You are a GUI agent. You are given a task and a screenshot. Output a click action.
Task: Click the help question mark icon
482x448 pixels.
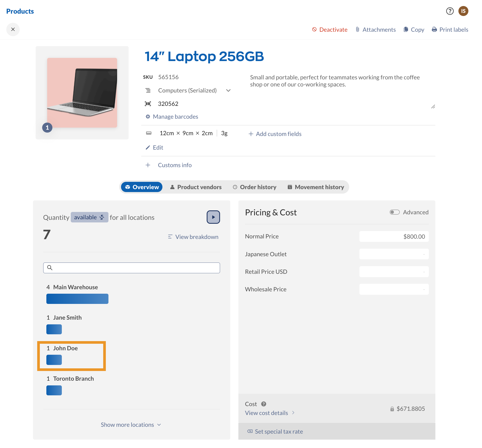coord(450,11)
